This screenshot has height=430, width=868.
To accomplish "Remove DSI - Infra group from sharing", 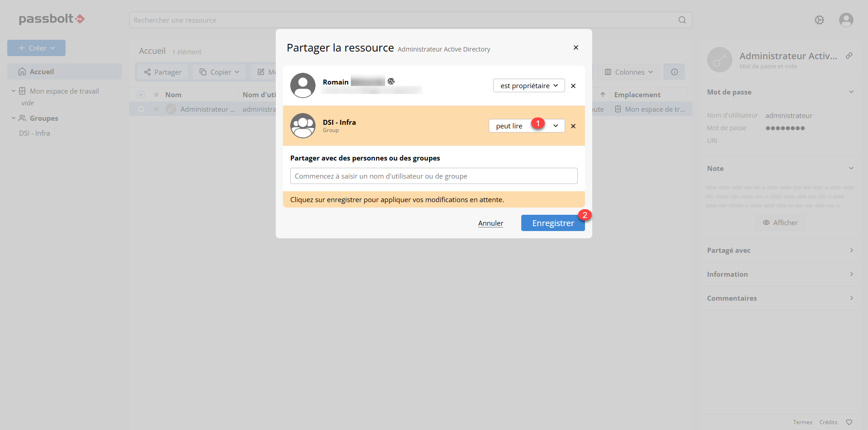I will [573, 126].
